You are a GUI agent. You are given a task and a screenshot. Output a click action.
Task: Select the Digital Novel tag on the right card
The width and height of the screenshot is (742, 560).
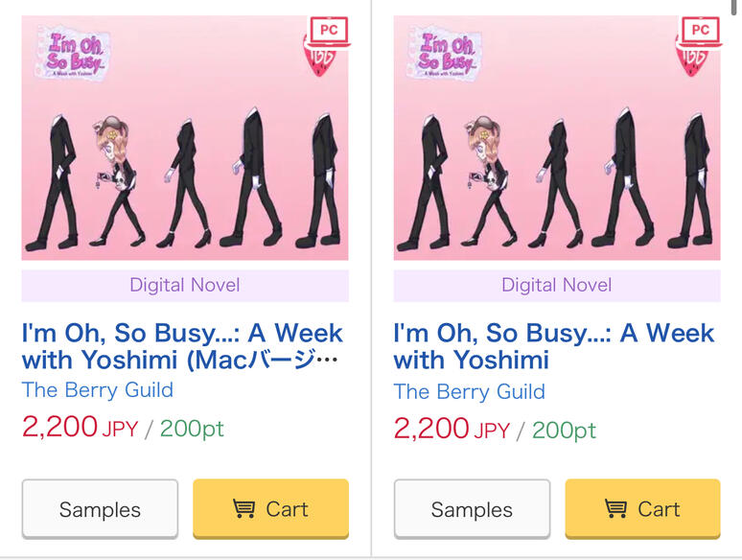point(557,285)
